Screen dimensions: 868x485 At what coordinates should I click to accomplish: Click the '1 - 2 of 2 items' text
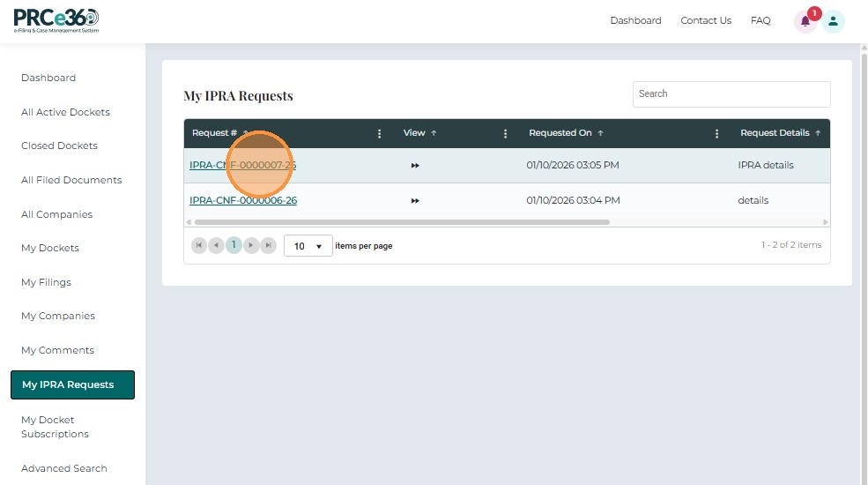[x=791, y=245]
